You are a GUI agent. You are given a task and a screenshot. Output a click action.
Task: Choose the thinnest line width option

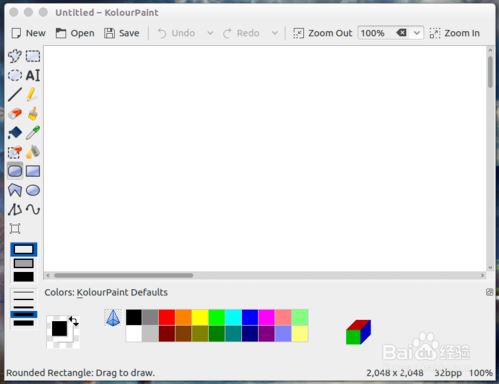(x=23, y=292)
